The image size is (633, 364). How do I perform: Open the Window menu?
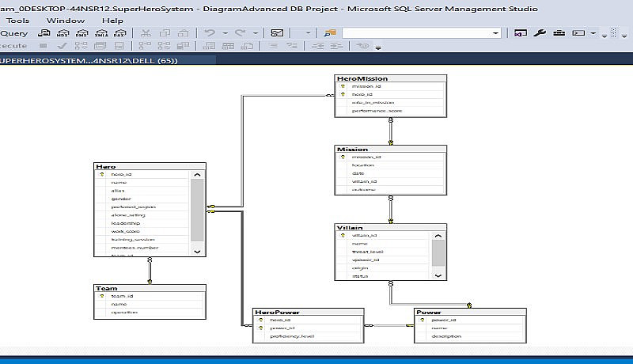tap(66, 21)
